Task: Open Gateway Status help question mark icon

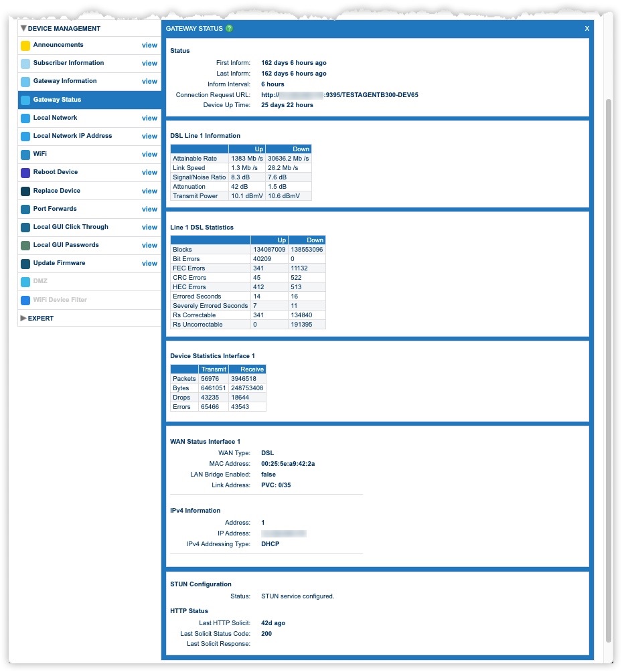Action: [x=229, y=29]
